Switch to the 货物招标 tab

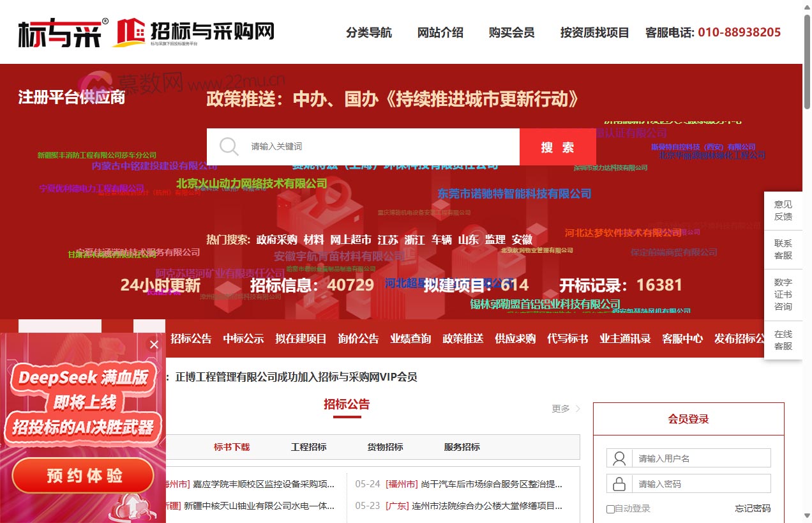coord(384,447)
